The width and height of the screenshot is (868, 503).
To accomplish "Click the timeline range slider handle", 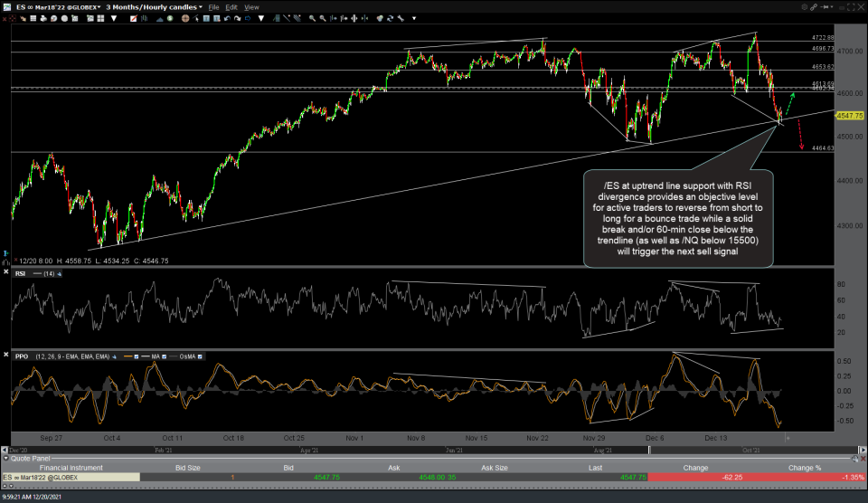I will click(650, 451).
